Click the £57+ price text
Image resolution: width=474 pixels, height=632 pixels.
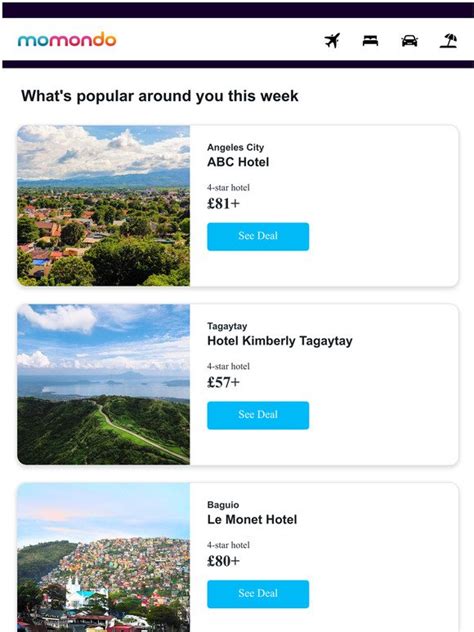pos(223,382)
